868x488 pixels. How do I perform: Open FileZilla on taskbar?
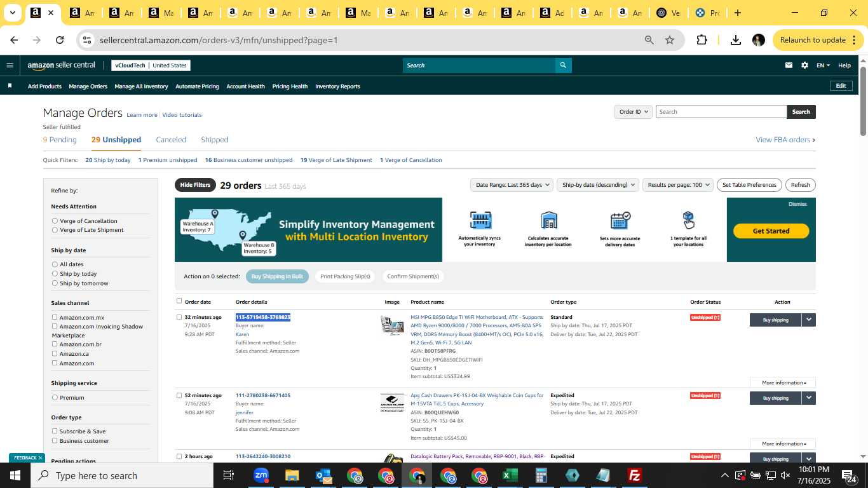pos(634,475)
